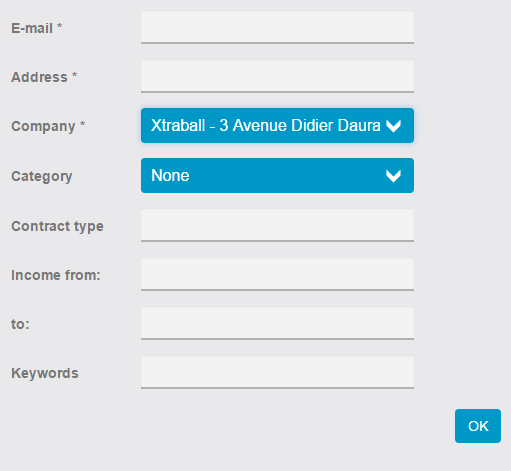511x471 pixels.
Task: Click the Keywords input field
Action: point(277,372)
